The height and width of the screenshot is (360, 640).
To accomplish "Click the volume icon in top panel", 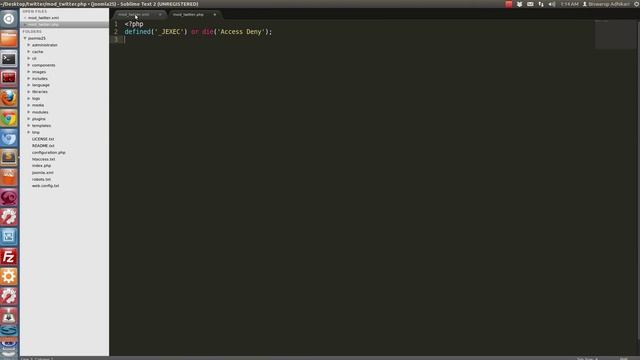I will [x=552, y=4].
